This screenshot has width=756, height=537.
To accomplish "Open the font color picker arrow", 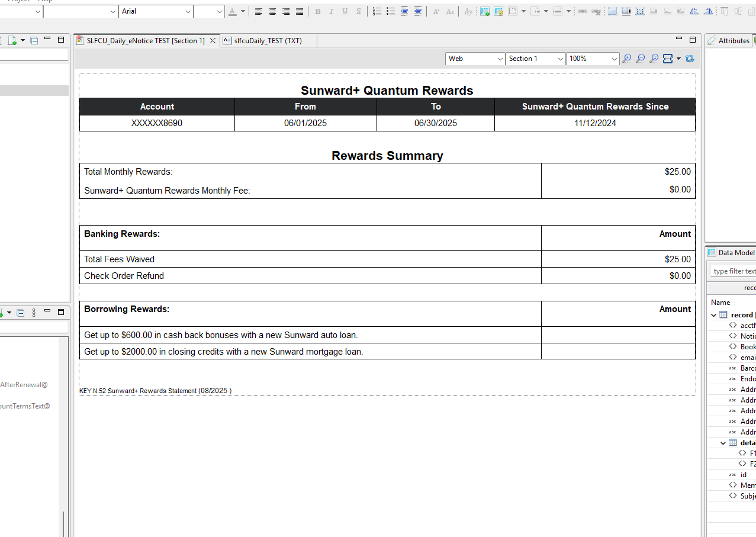I will click(243, 11).
